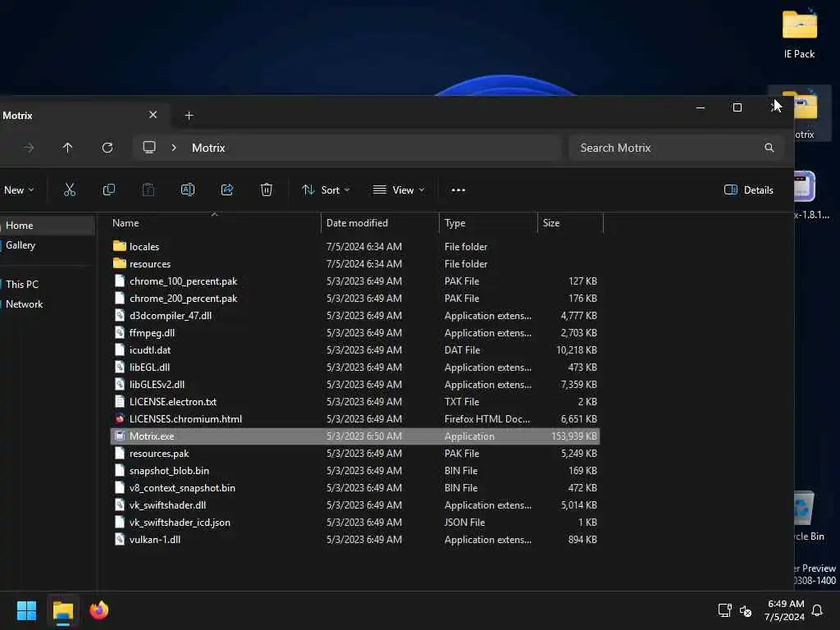The height and width of the screenshot is (630, 840).
Task: Select libEGL.dll file
Action: click(354, 367)
